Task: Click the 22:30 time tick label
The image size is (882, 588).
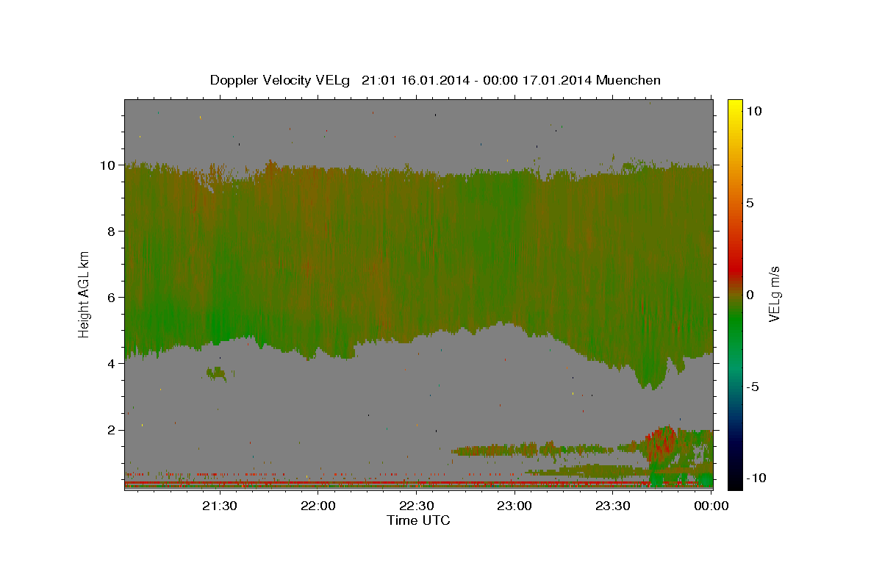Action: pyautogui.click(x=416, y=506)
